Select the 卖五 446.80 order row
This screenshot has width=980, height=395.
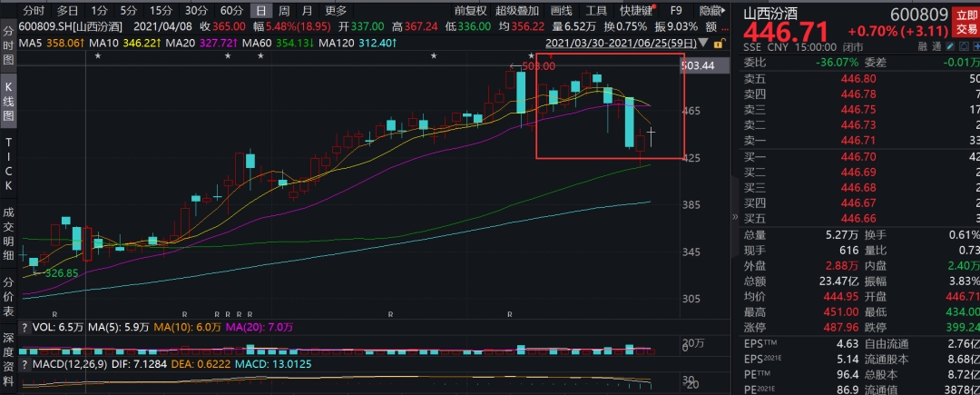coord(861,79)
